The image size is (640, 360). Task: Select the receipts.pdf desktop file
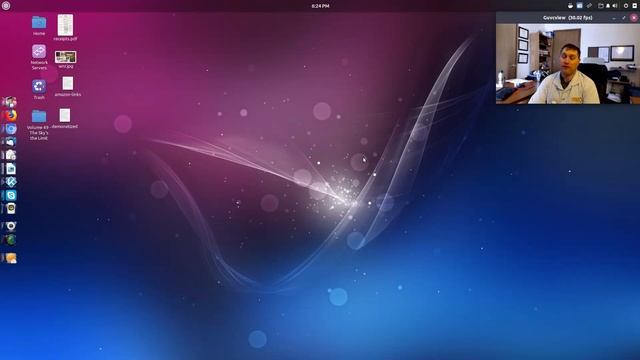tap(65, 25)
